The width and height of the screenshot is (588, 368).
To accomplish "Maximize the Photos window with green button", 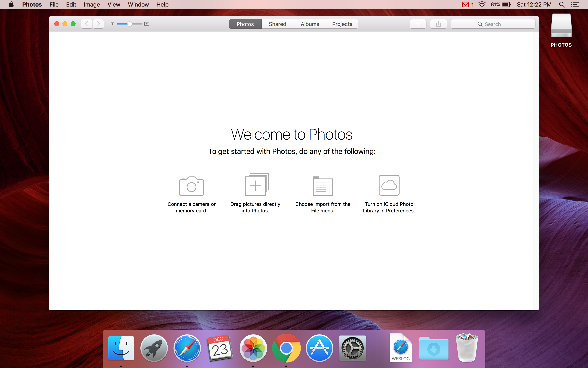I will pos(73,24).
